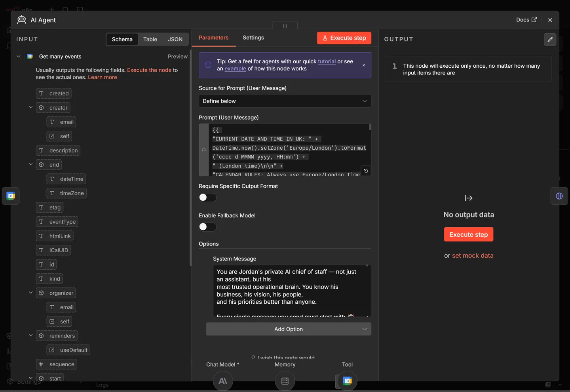This screenshot has width=570, height=392.
Task: Switch input view to JSON
Action: (175, 39)
